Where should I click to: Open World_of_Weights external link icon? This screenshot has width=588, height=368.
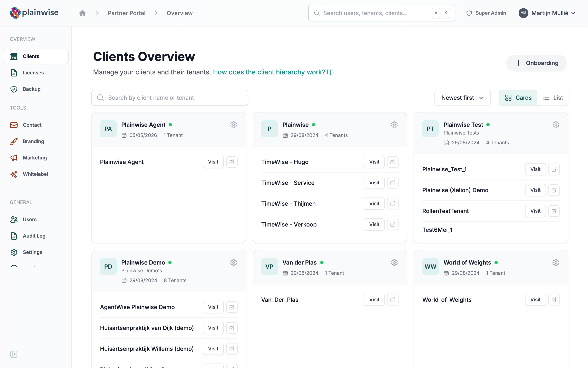click(x=554, y=300)
